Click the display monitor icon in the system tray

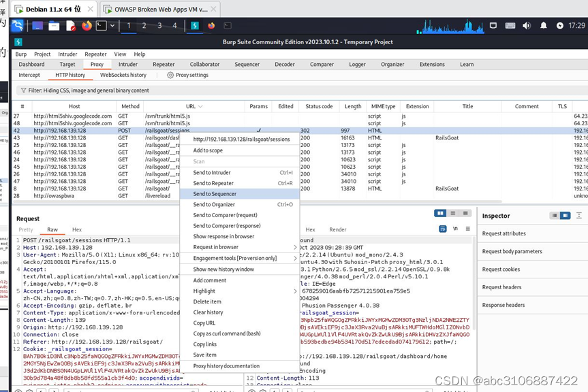click(x=493, y=25)
